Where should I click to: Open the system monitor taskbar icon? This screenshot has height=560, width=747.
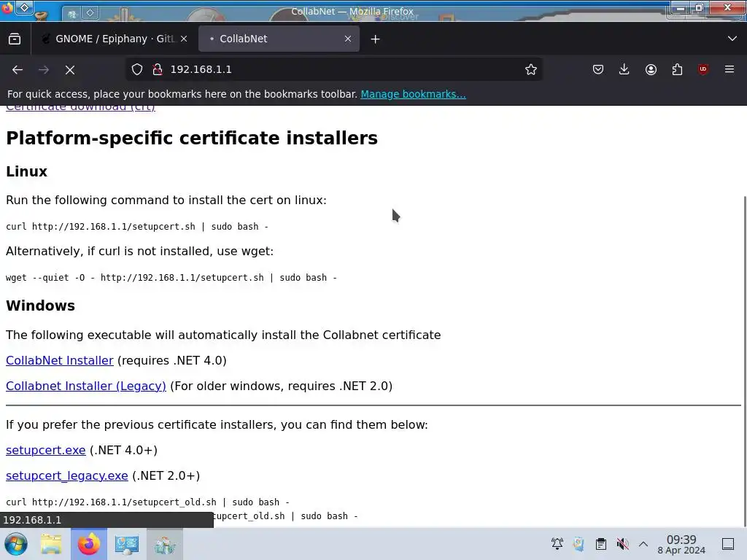tap(127, 544)
